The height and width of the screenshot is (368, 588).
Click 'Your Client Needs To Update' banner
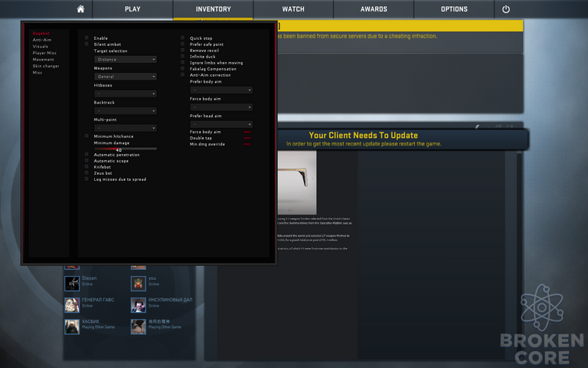[403, 139]
